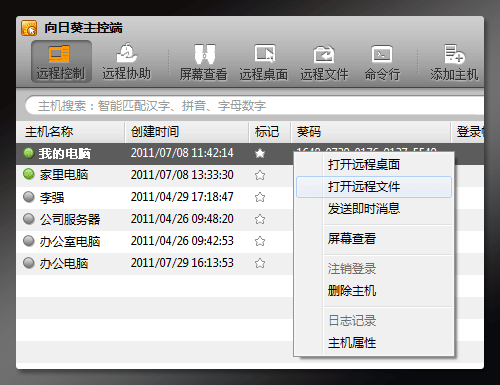Click the gray status dot for 李强

tap(29, 197)
